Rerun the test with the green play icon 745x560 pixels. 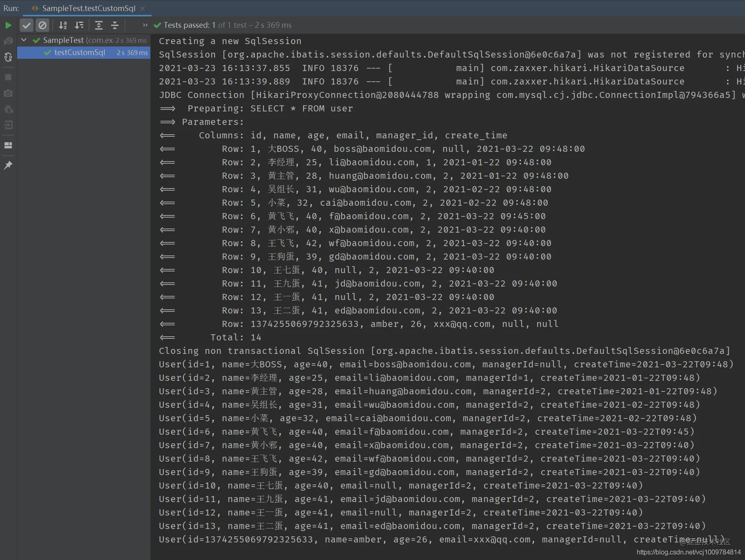[x=8, y=25]
